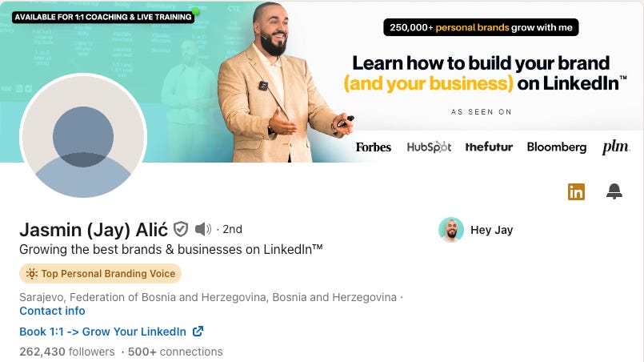Image resolution: width=644 pixels, height=362 pixels.
Task: Click the Hey Jay avatar thumbnail
Action: coord(451,230)
